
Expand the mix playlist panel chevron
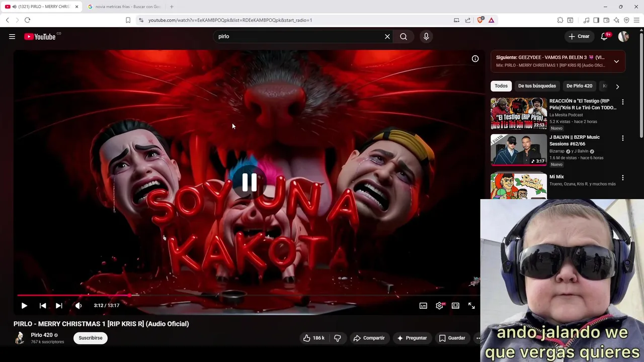616,61
